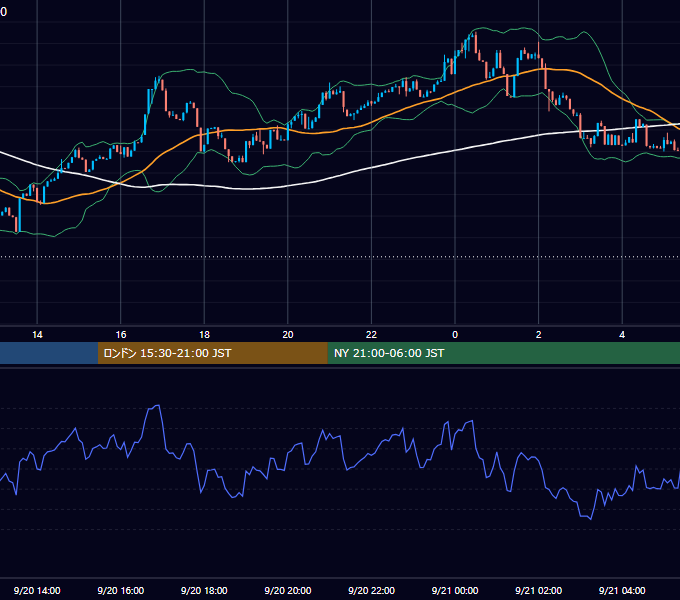The height and width of the screenshot is (600, 680).
Task: Click the 9/20 20:00 time label
Action: pyautogui.click(x=288, y=590)
